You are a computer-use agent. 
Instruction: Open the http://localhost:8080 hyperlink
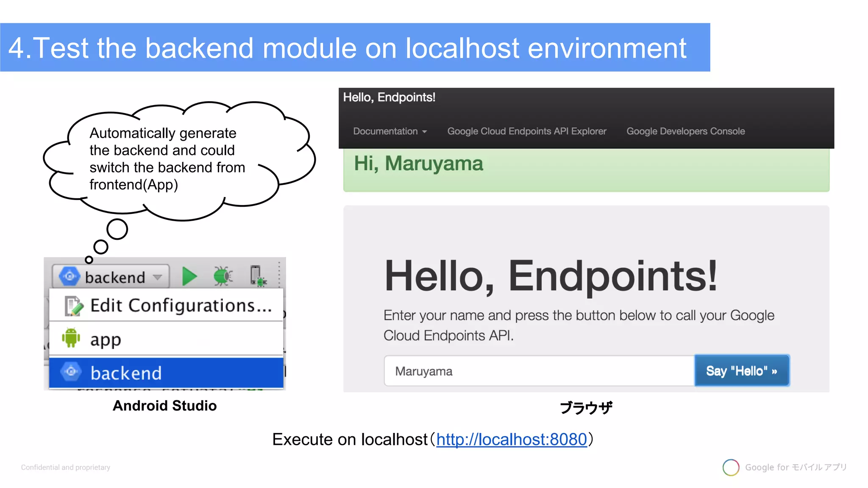[x=512, y=439]
